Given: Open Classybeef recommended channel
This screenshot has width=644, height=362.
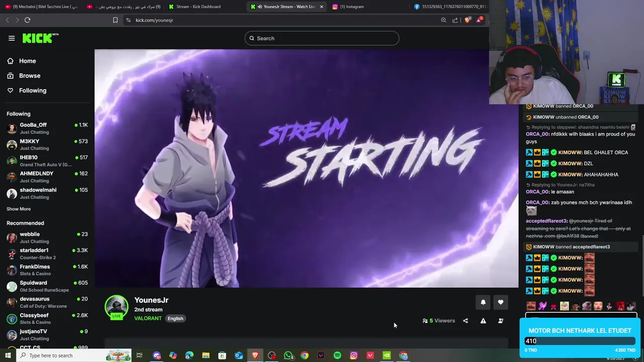Looking at the screenshot, I should (x=47, y=319).
